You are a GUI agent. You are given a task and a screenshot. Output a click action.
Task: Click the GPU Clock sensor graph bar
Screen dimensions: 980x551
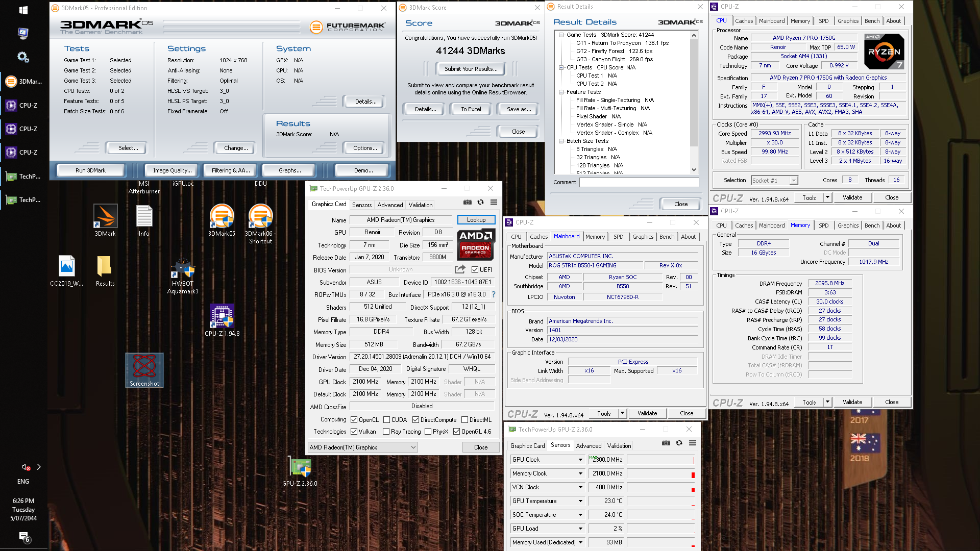(660, 460)
